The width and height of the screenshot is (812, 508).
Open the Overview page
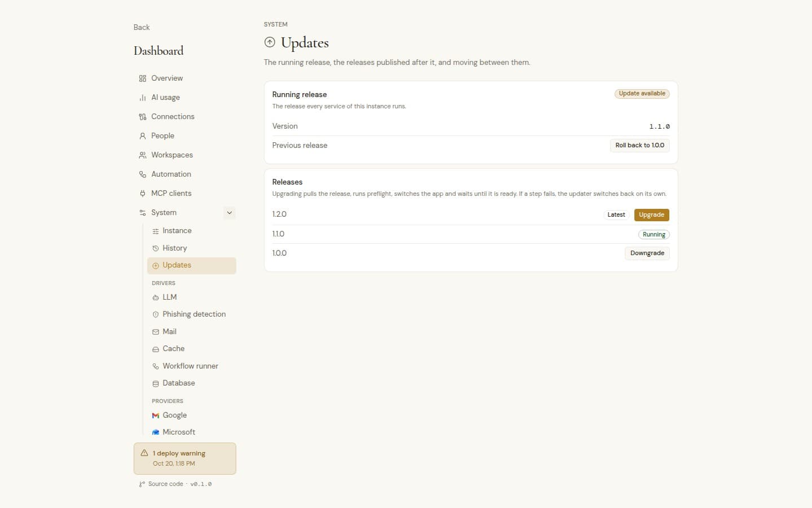point(185,78)
